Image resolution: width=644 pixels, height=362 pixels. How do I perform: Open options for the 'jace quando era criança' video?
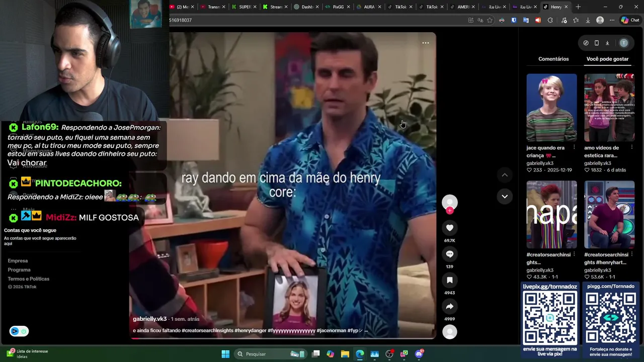(x=574, y=147)
